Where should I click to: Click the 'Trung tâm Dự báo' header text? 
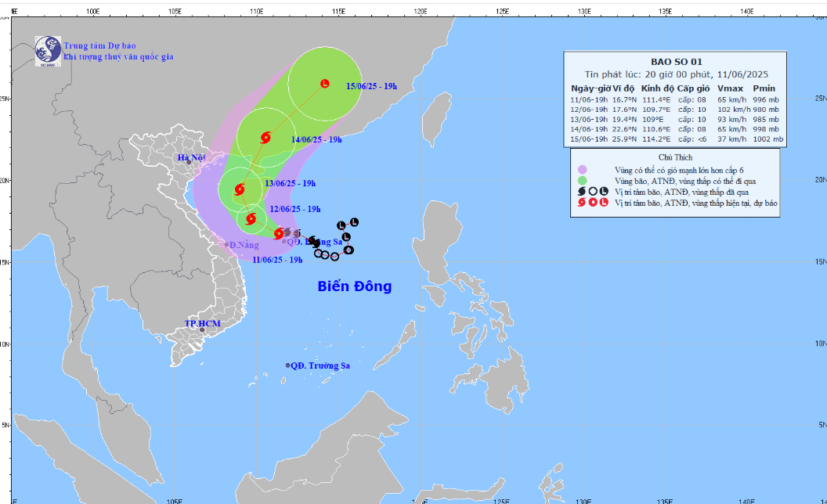[x=99, y=46]
